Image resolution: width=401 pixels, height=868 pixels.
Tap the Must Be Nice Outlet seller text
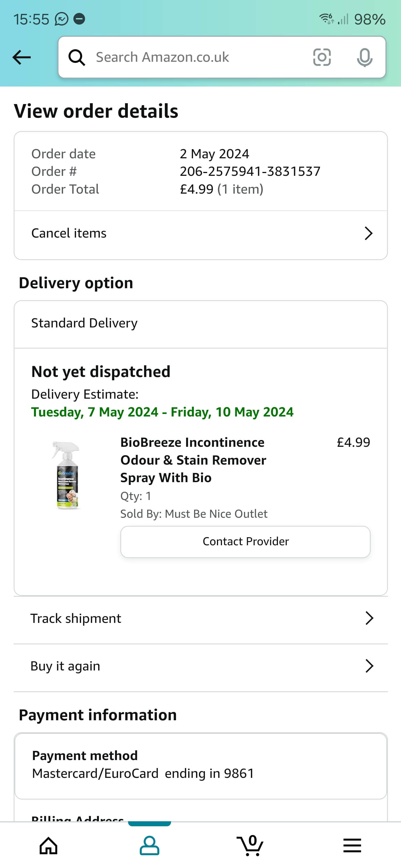(x=216, y=514)
